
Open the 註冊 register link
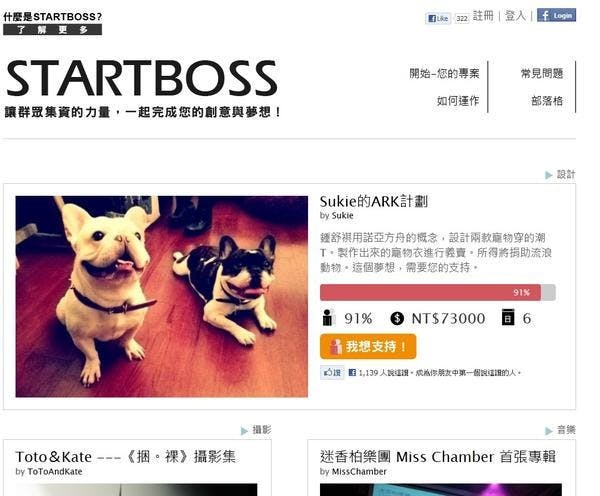483,16
